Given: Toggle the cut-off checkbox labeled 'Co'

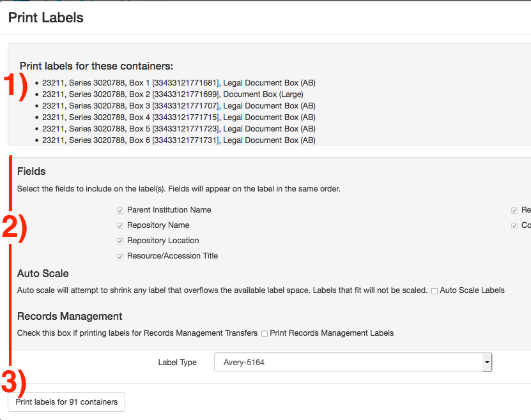Looking at the screenshot, I should 514,225.
